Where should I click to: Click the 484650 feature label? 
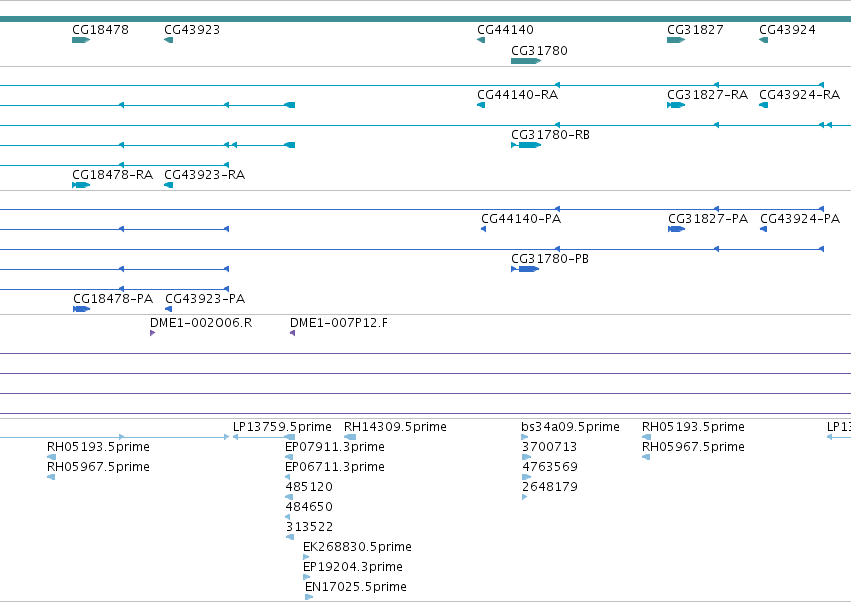click(x=309, y=507)
